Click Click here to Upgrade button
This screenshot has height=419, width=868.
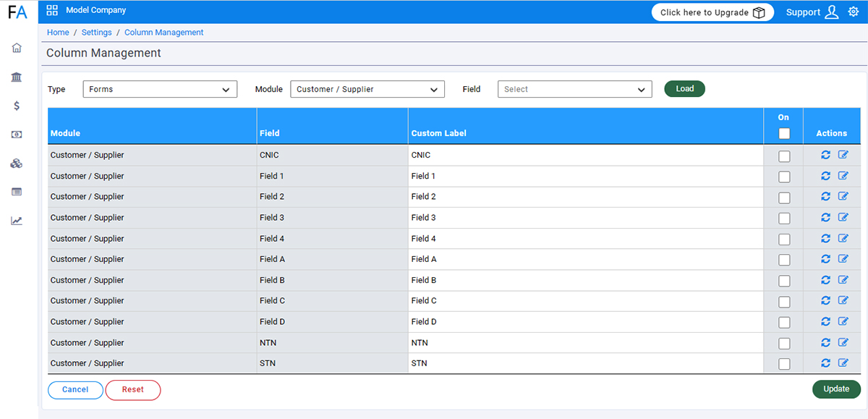coord(712,12)
